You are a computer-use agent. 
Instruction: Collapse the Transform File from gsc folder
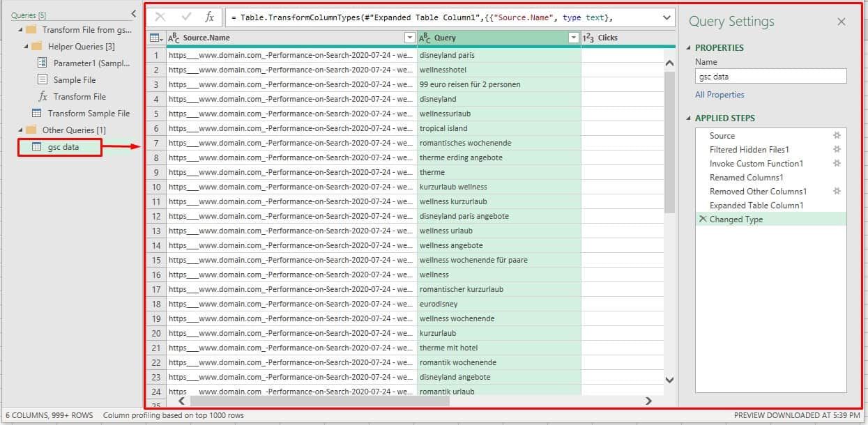[21, 30]
